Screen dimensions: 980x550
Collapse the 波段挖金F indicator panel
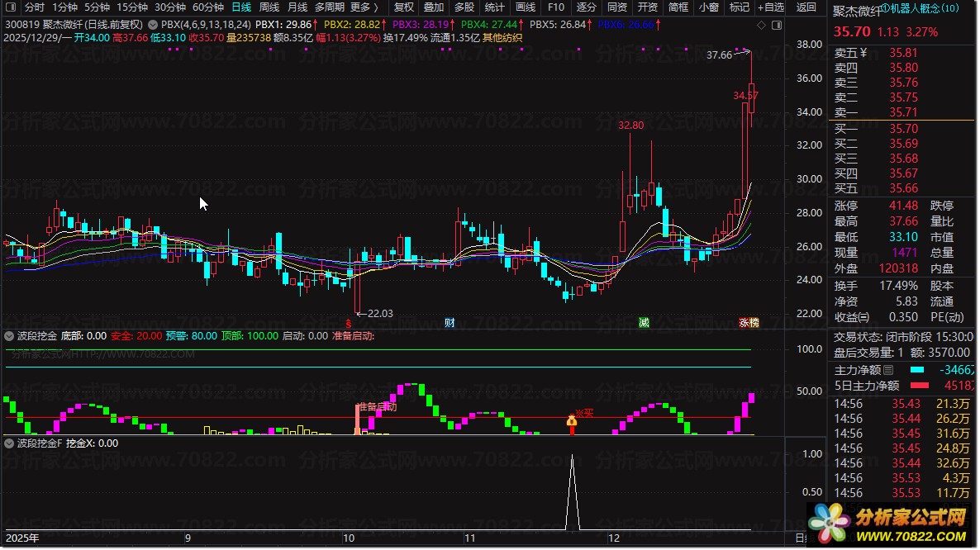9,443
